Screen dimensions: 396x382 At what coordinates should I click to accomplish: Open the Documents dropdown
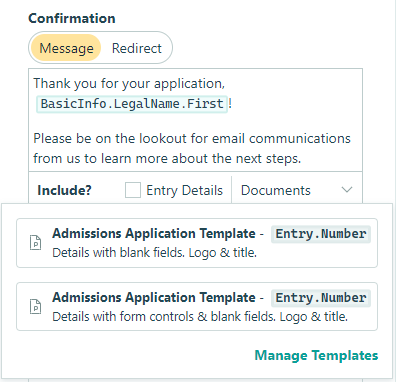click(x=296, y=190)
